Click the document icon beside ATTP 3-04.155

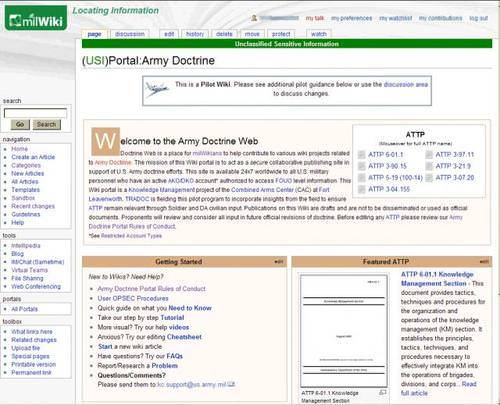362,189
